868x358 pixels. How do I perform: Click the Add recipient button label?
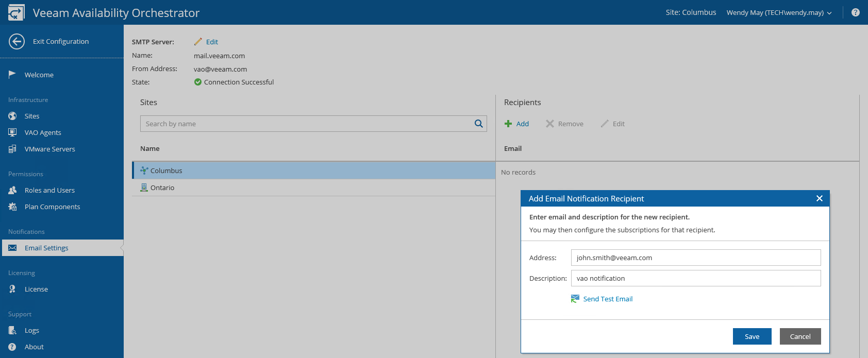[523, 124]
